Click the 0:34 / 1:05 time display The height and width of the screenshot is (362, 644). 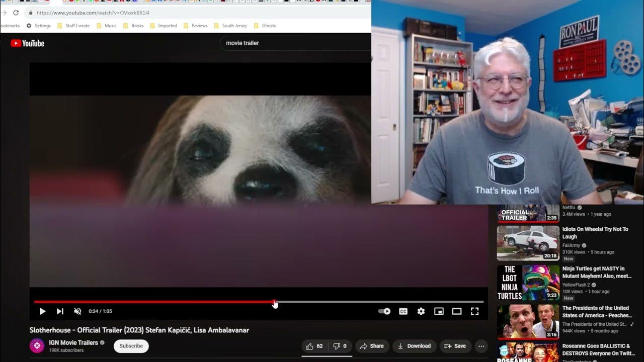pyautogui.click(x=100, y=311)
